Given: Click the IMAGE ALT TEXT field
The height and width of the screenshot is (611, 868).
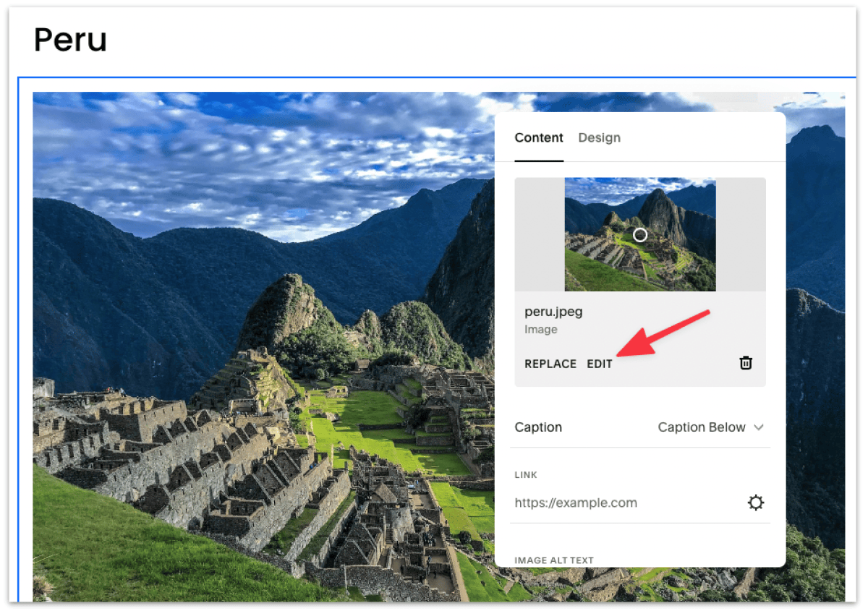Looking at the screenshot, I should (553, 560).
